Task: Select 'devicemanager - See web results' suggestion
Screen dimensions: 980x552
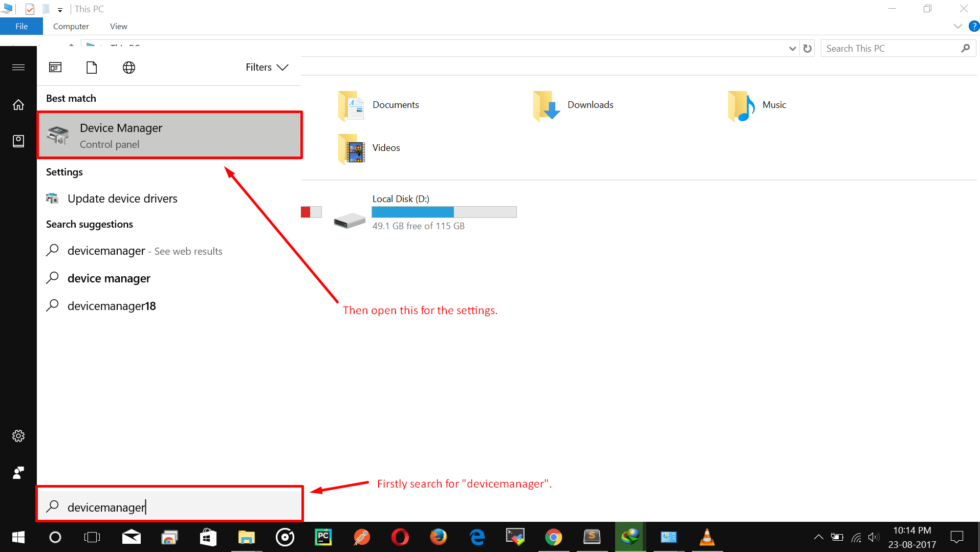Action: pyautogui.click(x=169, y=251)
